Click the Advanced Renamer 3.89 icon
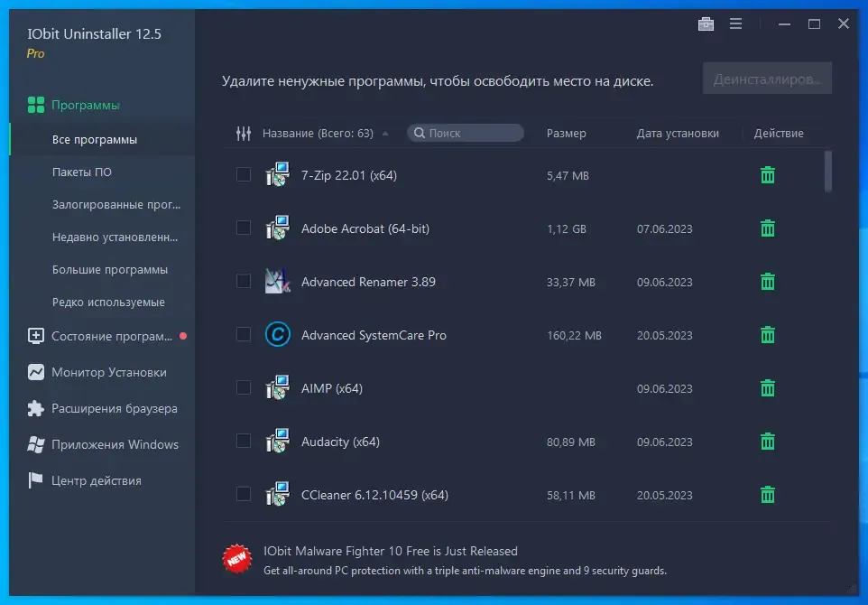The width and height of the screenshot is (868, 605). point(277,282)
